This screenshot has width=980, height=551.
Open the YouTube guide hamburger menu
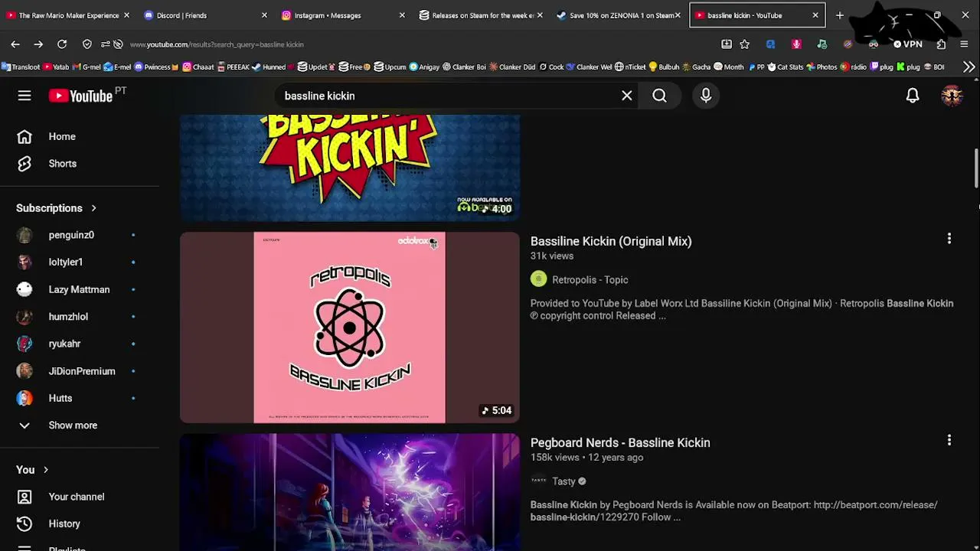24,96
